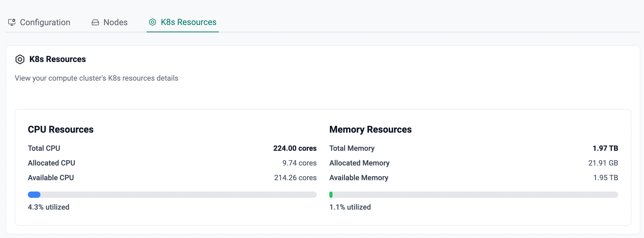Click the hexagon icon in K8s Resources tab

click(153, 22)
